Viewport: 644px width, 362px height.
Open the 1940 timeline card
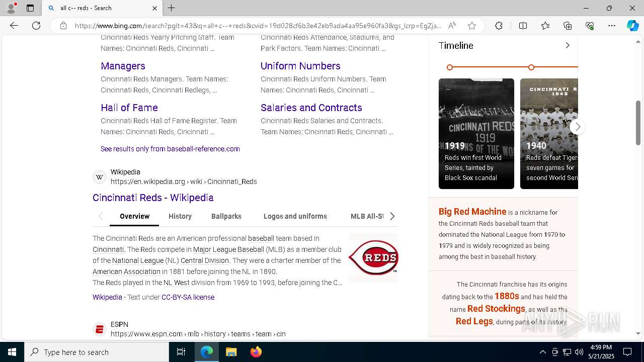click(x=549, y=134)
